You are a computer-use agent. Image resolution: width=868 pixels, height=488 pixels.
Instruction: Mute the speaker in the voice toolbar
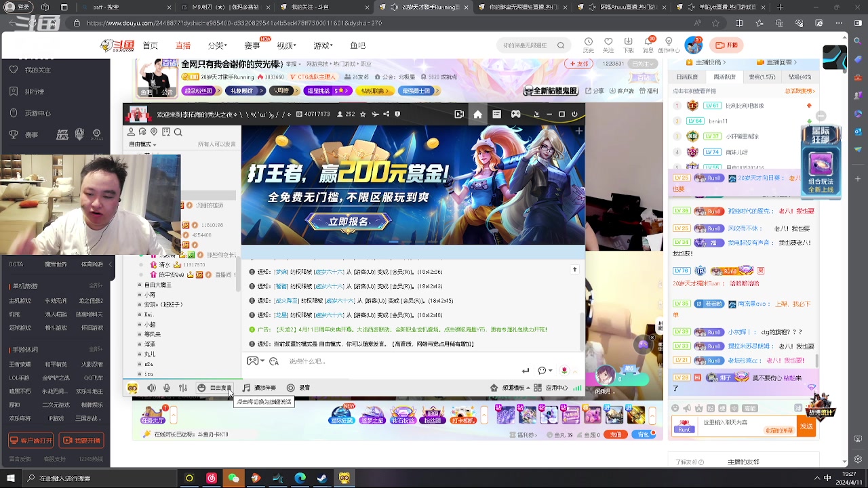click(x=151, y=388)
